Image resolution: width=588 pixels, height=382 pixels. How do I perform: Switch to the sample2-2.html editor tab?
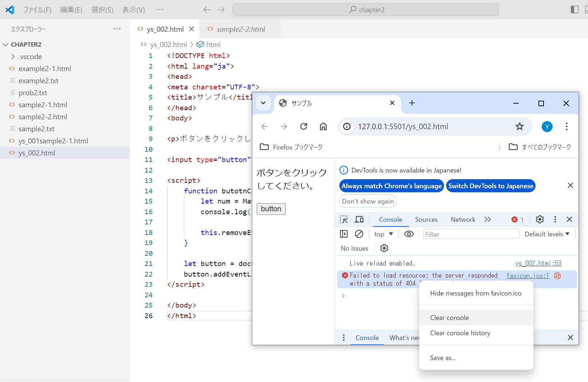(x=241, y=29)
